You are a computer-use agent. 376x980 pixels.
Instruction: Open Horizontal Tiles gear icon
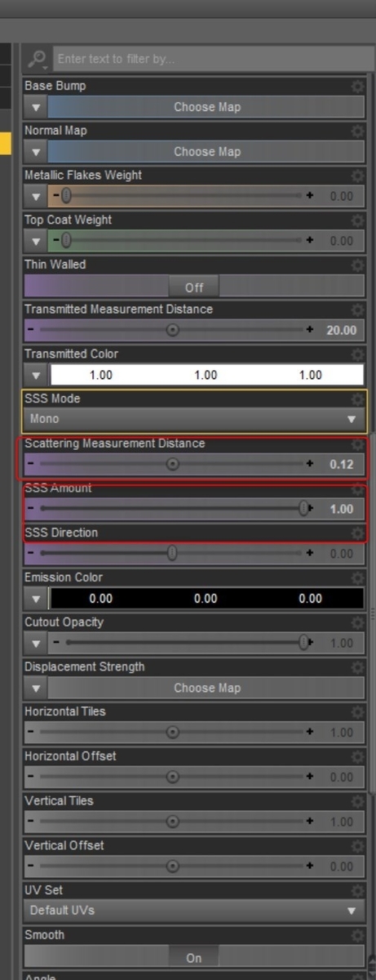[357, 712]
